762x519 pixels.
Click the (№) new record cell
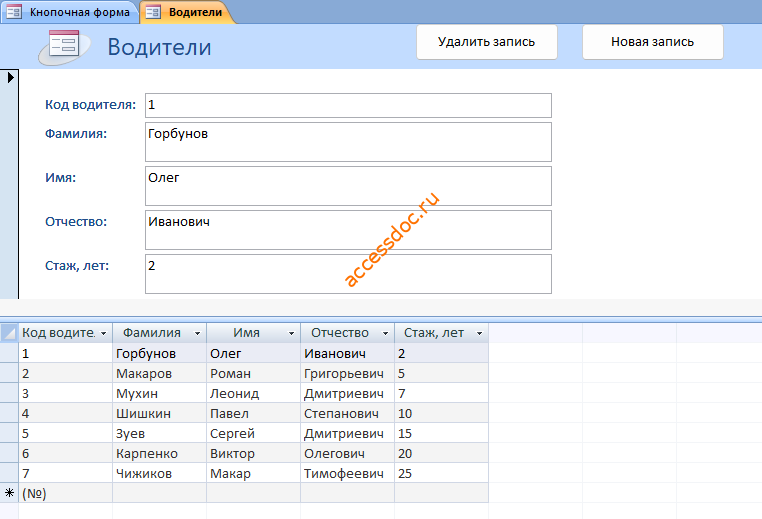pos(66,493)
